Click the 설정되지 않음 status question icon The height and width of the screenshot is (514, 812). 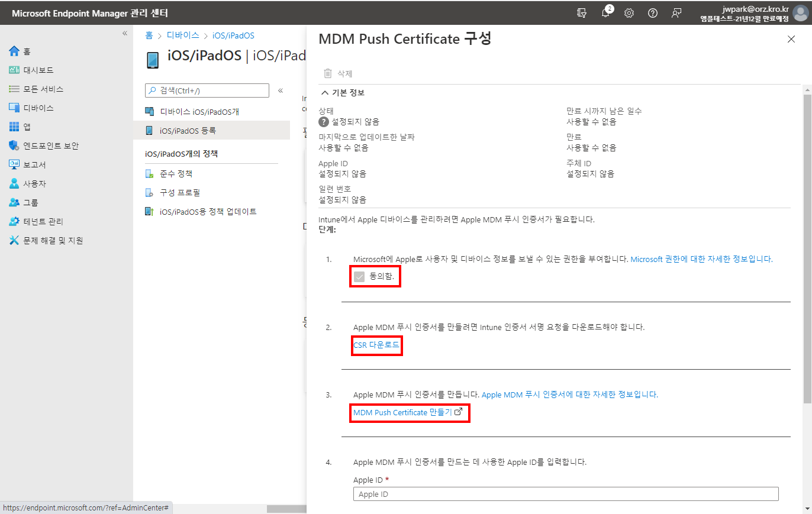324,122
